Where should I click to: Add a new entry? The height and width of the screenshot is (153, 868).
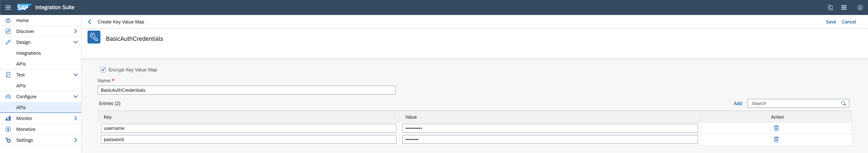pyautogui.click(x=738, y=103)
